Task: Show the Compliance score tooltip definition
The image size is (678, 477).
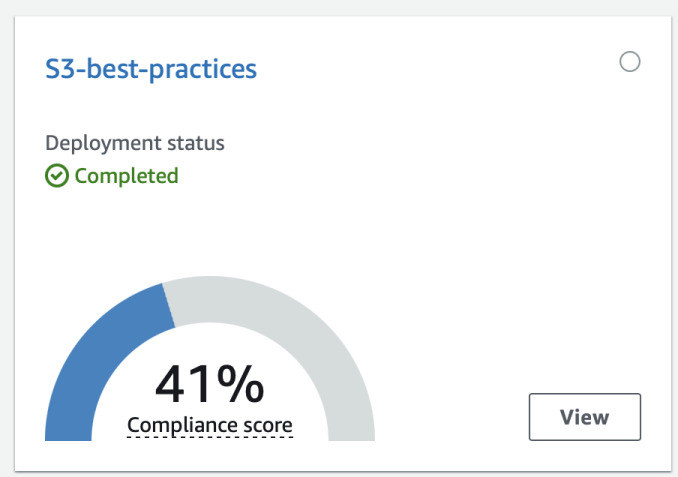Action: point(210,426)
